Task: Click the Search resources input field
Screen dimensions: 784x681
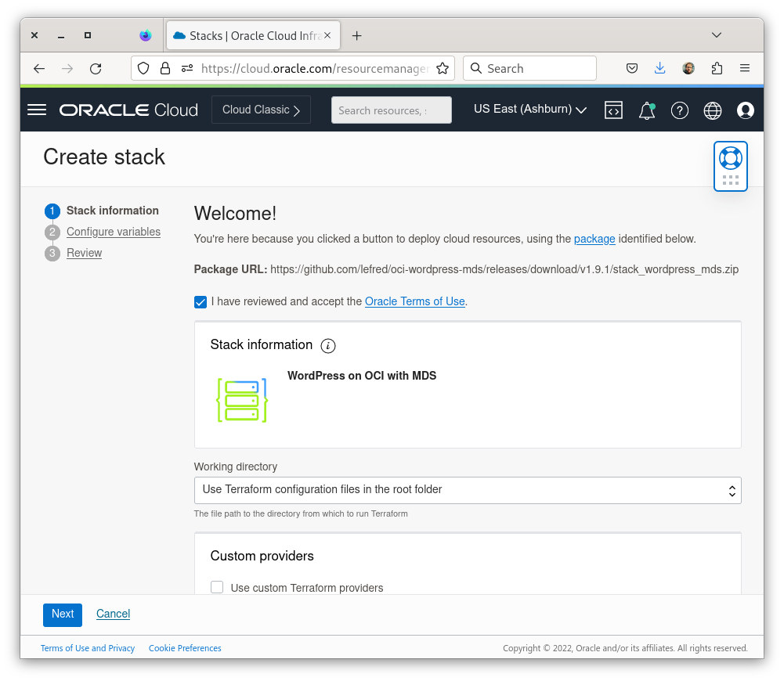Action: pyautogui.click(x=391, y=110)
